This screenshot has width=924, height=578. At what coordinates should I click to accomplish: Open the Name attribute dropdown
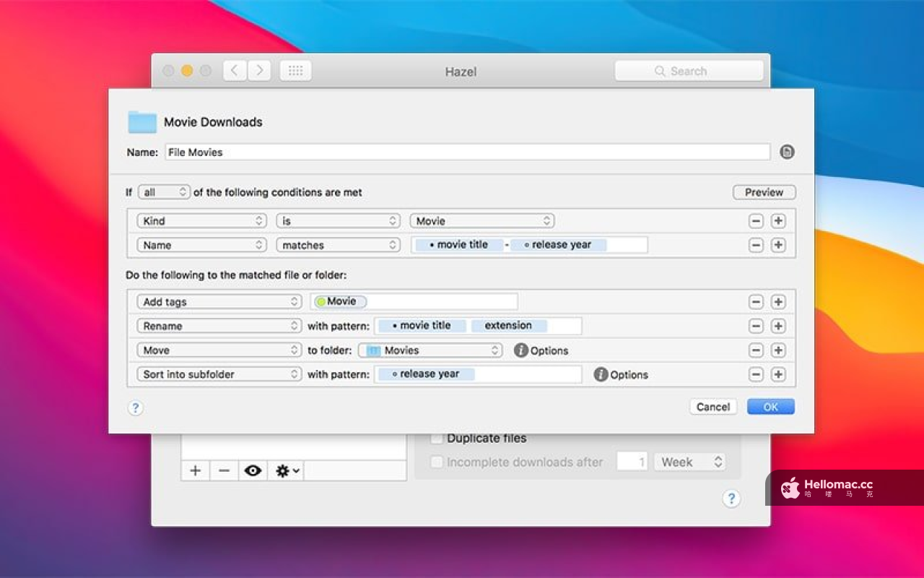point(202,245)
